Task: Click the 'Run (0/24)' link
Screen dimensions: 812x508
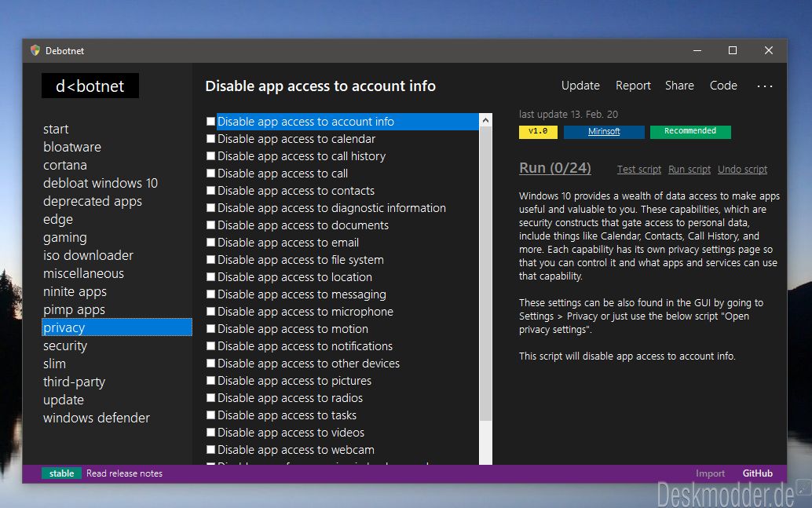Action: [x=555, y=168]
